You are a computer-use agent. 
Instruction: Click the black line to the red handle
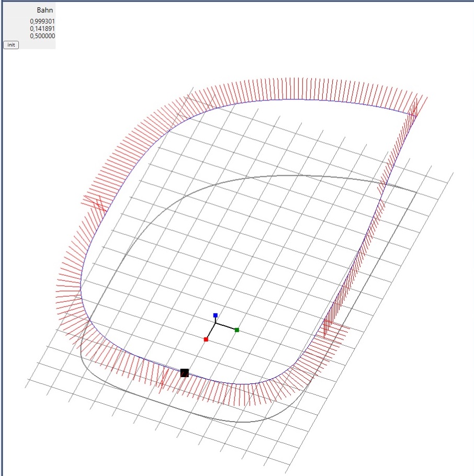211,332
